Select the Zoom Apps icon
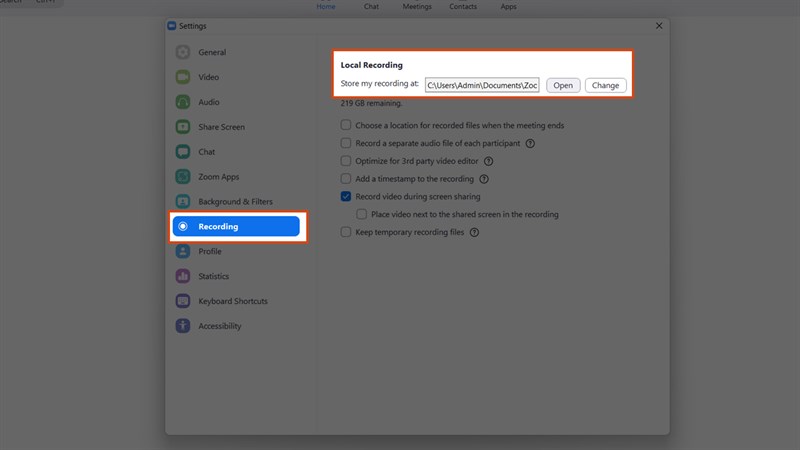This screenshot has width=800, height=450. coord(183,177)
